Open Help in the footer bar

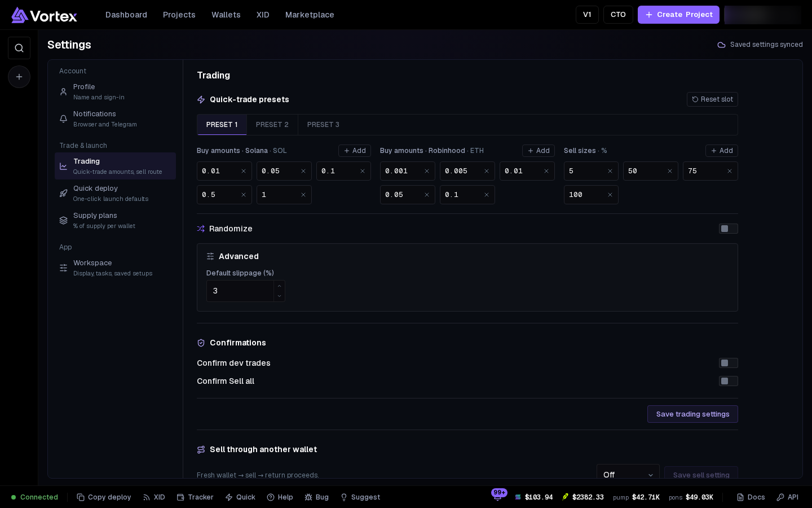[x=280, y=497]
